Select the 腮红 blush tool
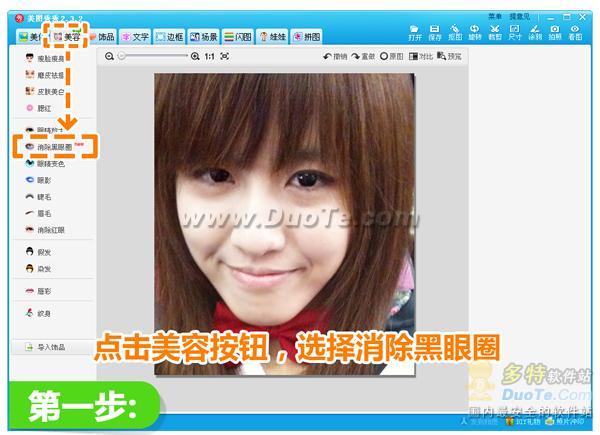The height and width of the screenshot is (435, 600). 38,108
